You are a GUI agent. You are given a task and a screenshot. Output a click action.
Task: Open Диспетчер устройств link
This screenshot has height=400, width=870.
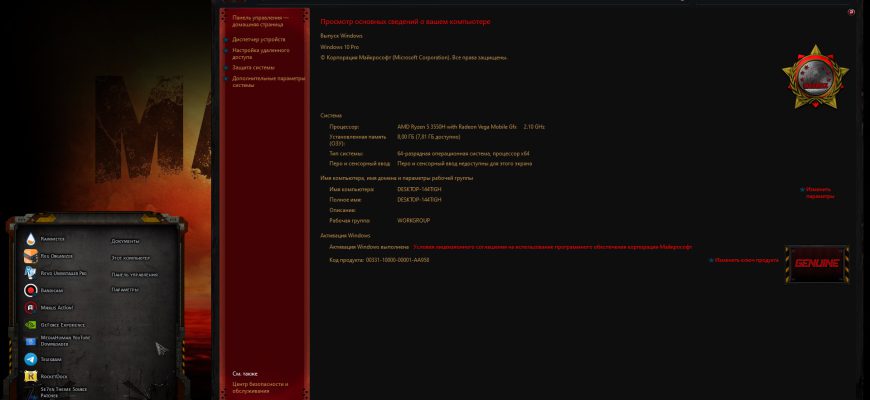(x=259, y=39)
